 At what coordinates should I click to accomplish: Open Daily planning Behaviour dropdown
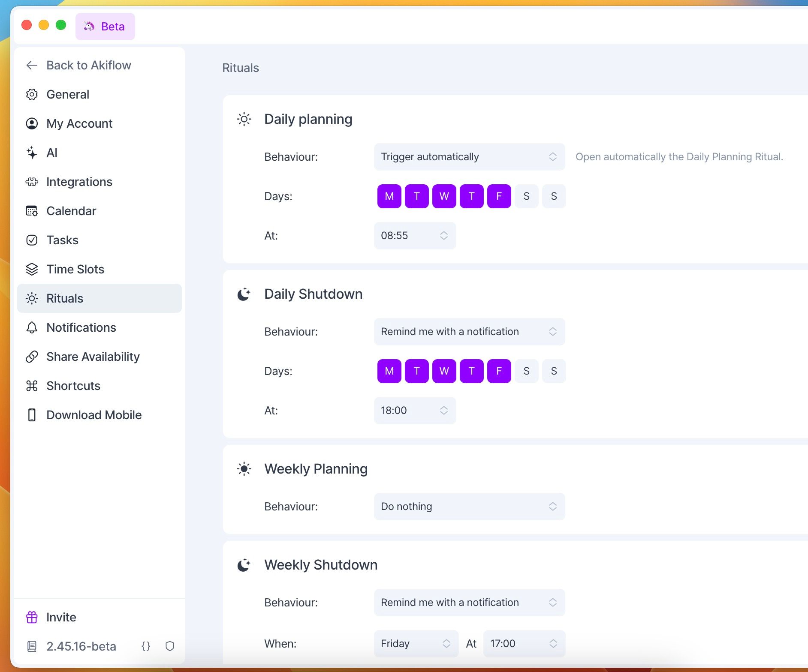click(x=469, y=157)
